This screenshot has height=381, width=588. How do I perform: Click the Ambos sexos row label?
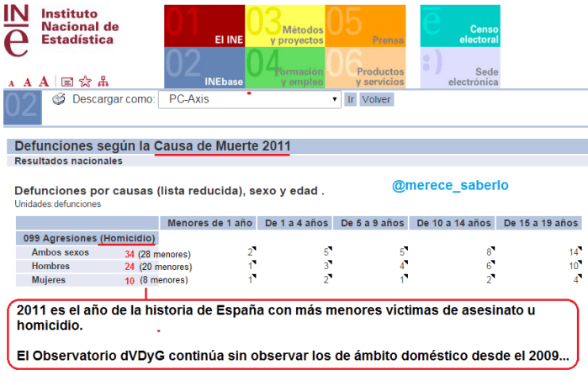coord(60,252)
